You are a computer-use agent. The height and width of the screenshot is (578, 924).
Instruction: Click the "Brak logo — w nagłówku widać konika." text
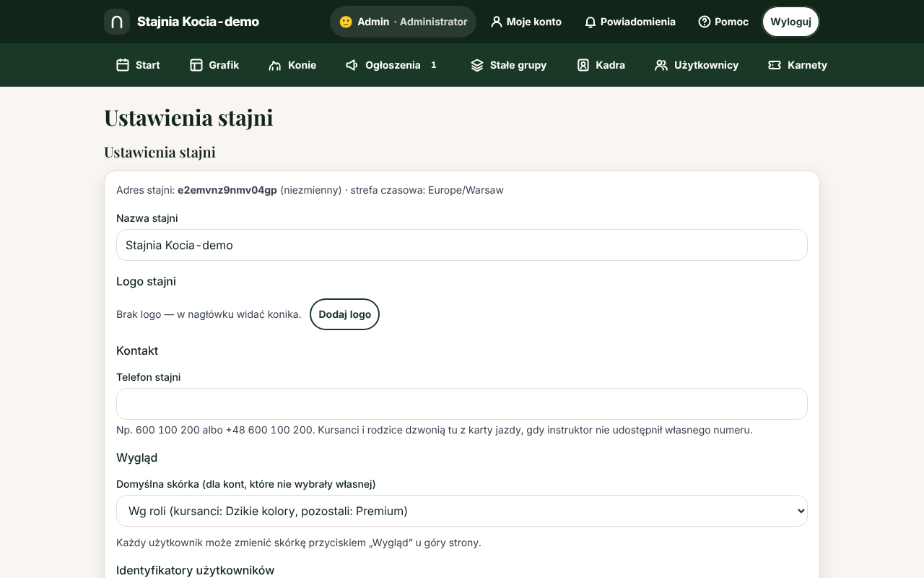coord(209,314)
